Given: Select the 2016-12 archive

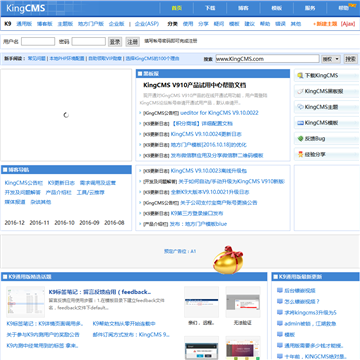Looking at the screenshot, I should (14, 223).
